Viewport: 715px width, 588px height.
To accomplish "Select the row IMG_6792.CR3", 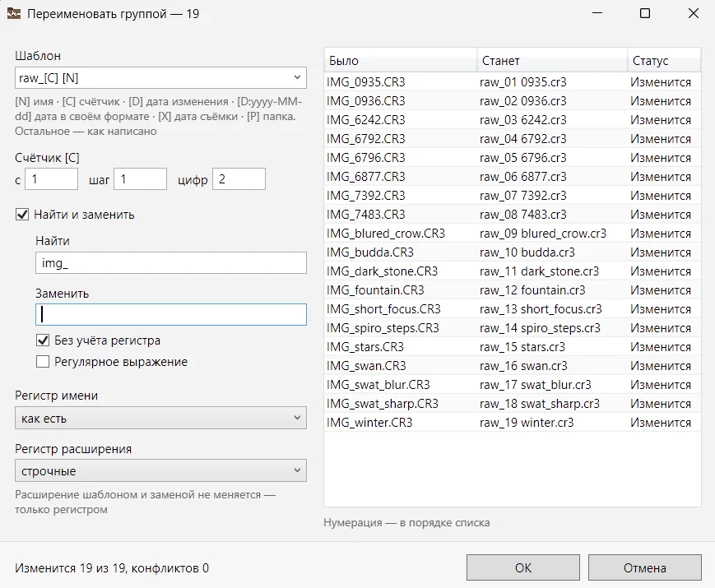I will 513,138.
